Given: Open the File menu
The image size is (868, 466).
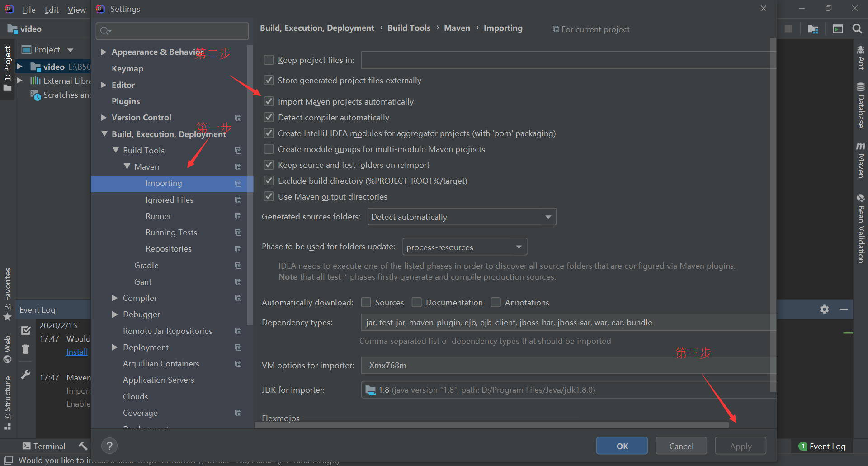Looking at the screenshot, I should [29, 10].
